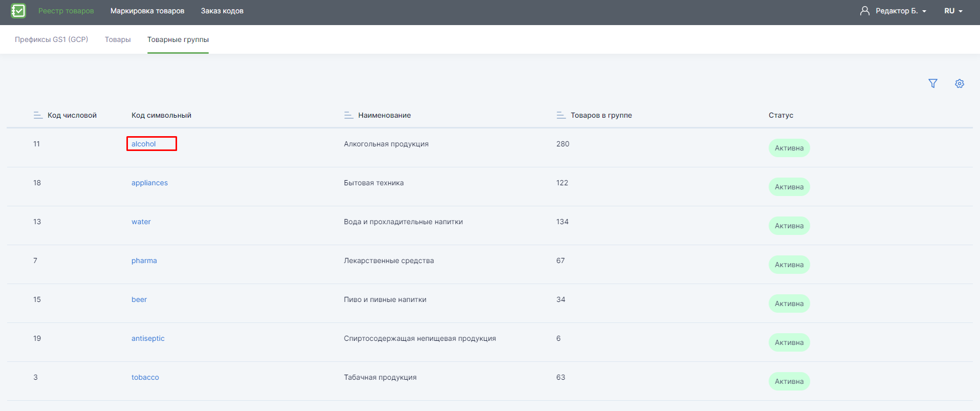Screen dimensions: 980x411
Task: Click Код символьный column header
Action: (161, 115)
